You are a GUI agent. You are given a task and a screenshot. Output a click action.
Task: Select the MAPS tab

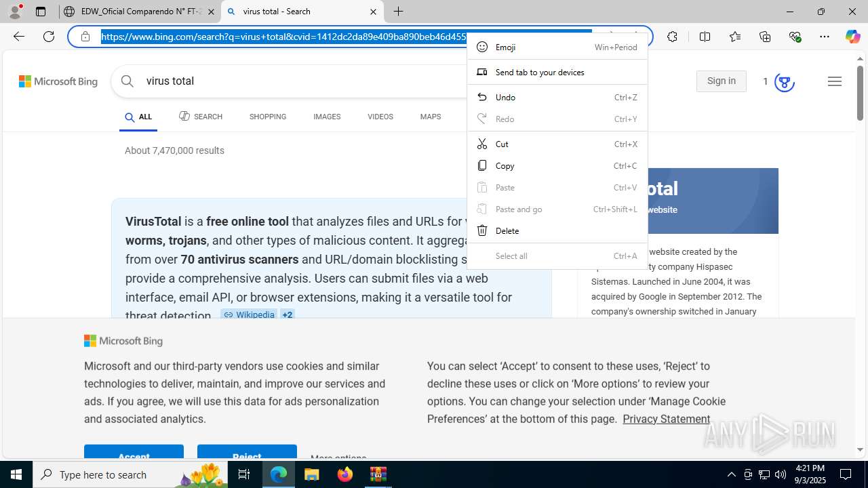(431, 117)
